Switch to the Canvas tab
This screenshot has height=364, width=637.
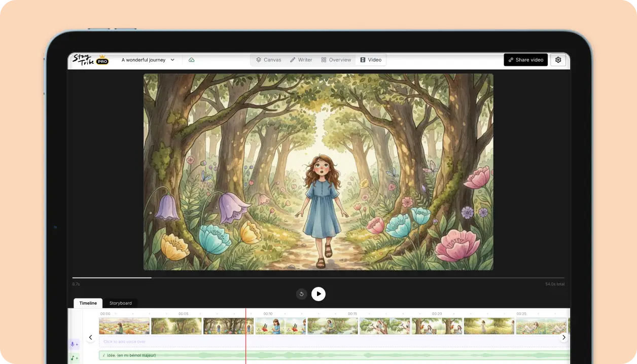pyautogui.click(x=268, y=60)
